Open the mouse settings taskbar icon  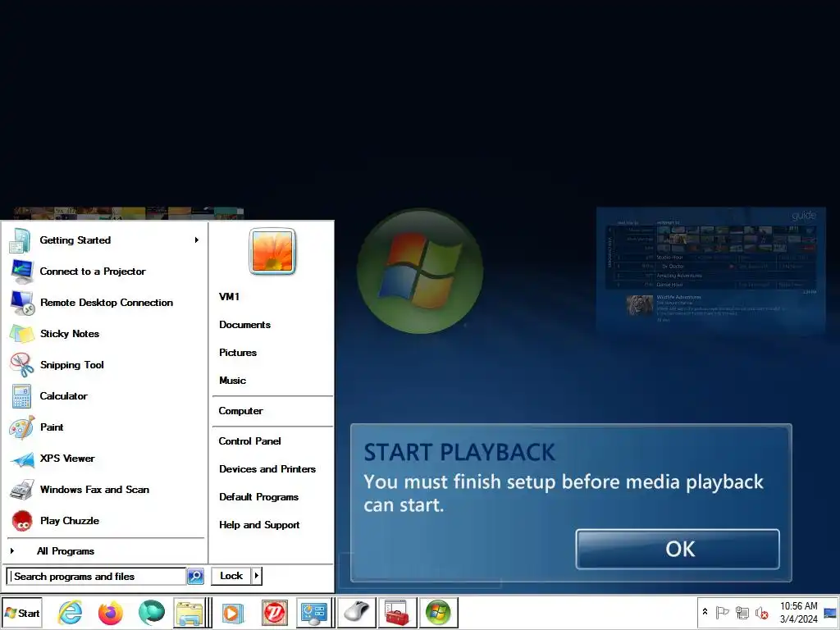356,613
